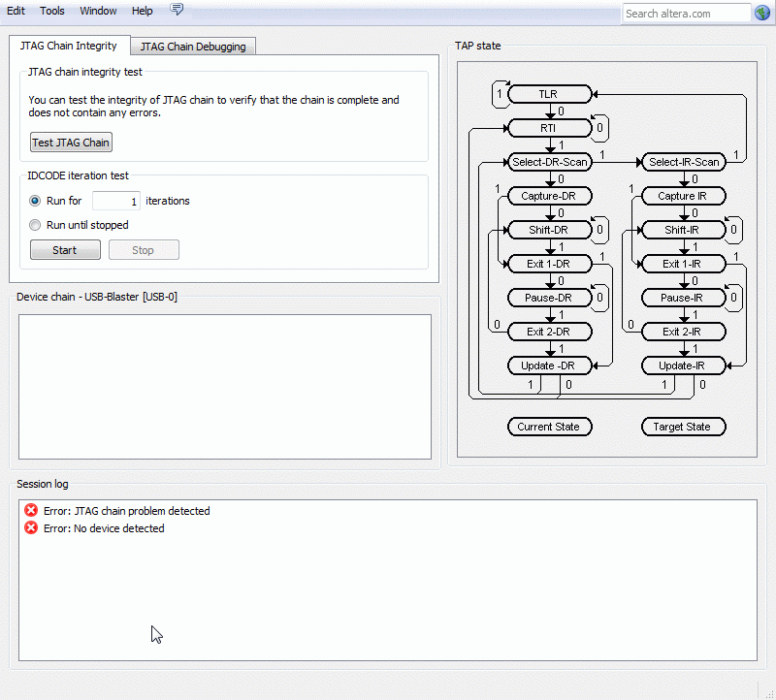Click the Select-IR-Scan state node
776x700 pixels.
click(x=683, y=162)
